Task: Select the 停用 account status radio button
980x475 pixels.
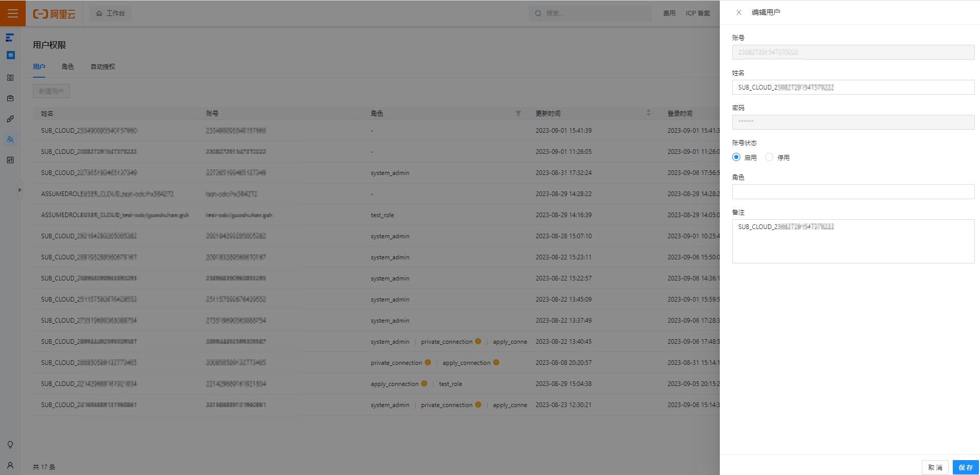Action: (x=769, y=157)
